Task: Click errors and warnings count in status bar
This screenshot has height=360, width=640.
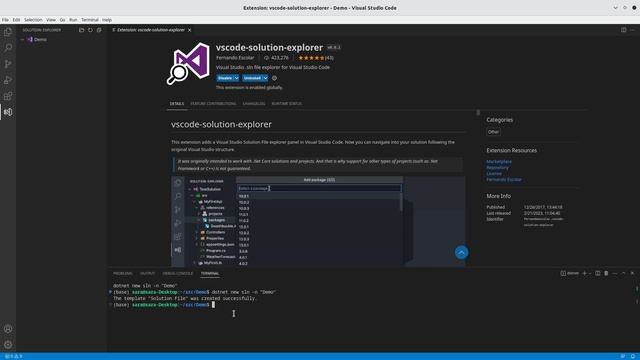Action: (14, 356)
